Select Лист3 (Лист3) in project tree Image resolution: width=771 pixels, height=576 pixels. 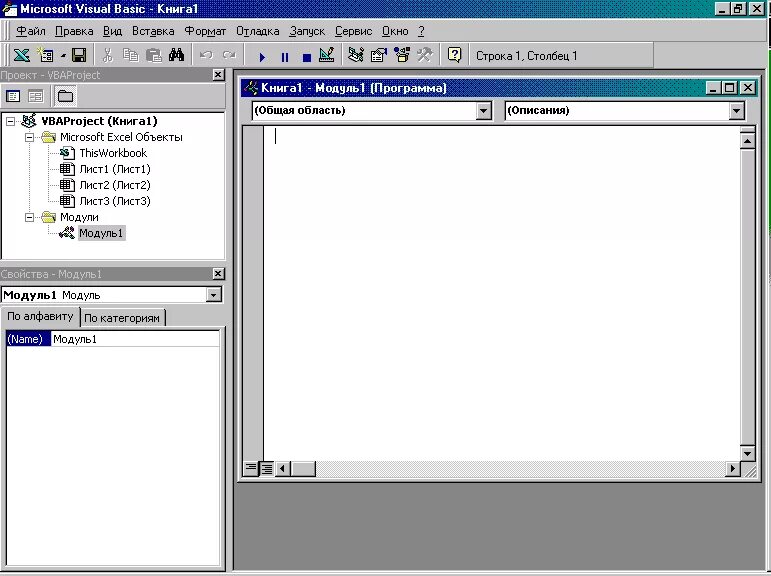pyautogui.click(x=115, y=201)
